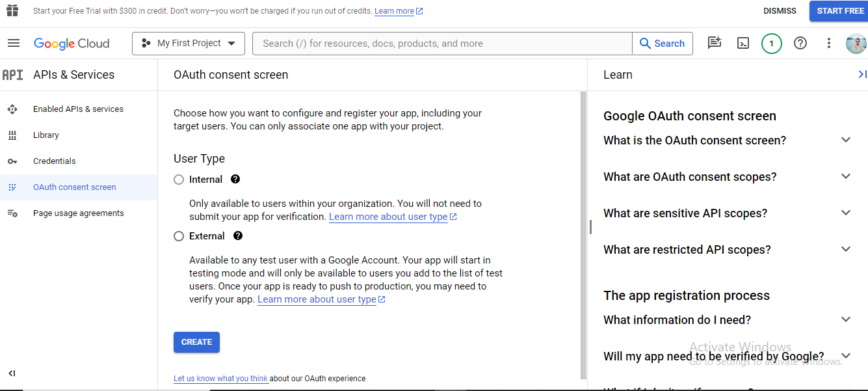Open the banner's Learn more link
868x391 pixels.
pyautogui.click(x=399, y=11)
